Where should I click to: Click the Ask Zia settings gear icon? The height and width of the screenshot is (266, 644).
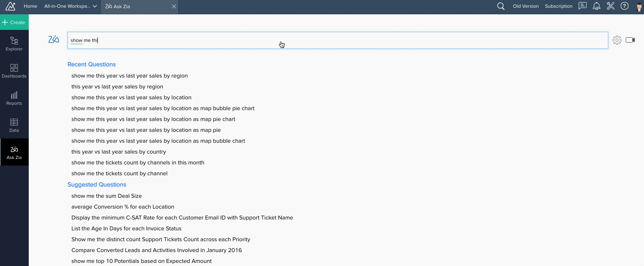(617, 40)
